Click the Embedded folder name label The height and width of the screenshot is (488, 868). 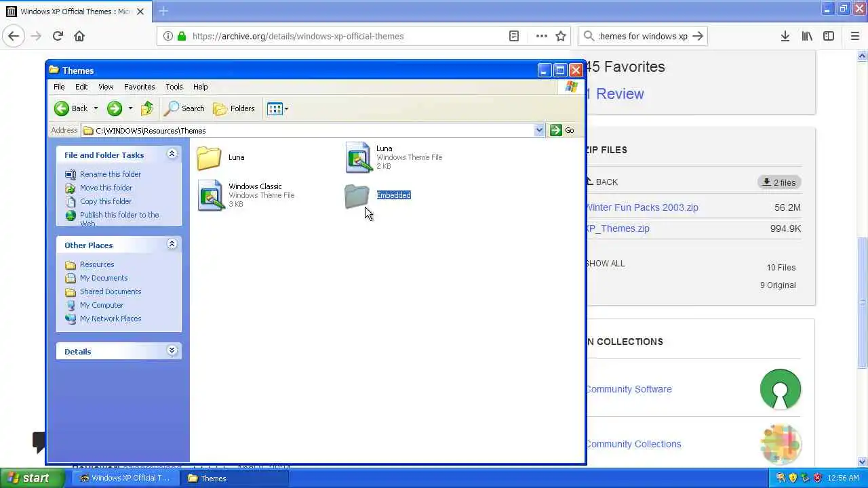[393, 195]
